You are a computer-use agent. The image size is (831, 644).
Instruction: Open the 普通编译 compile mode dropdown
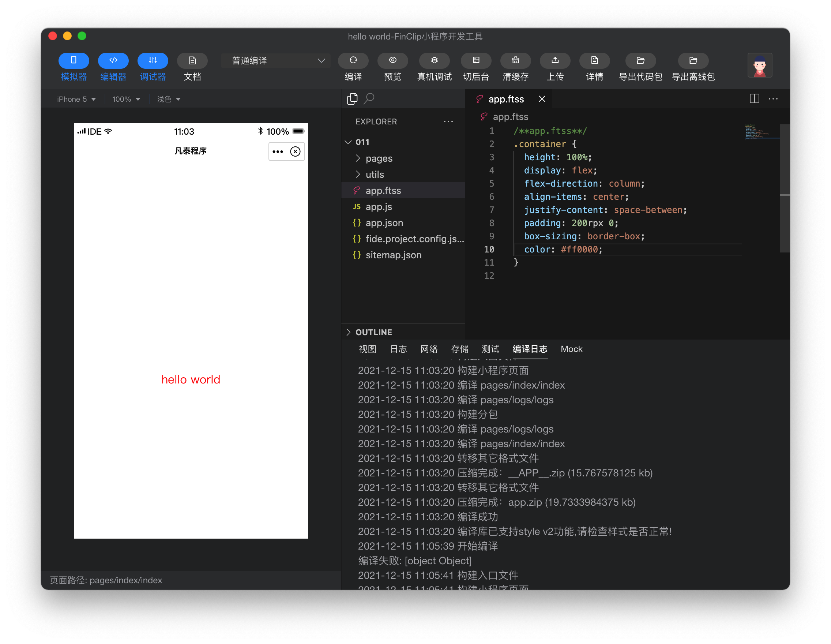pos(275,60)
